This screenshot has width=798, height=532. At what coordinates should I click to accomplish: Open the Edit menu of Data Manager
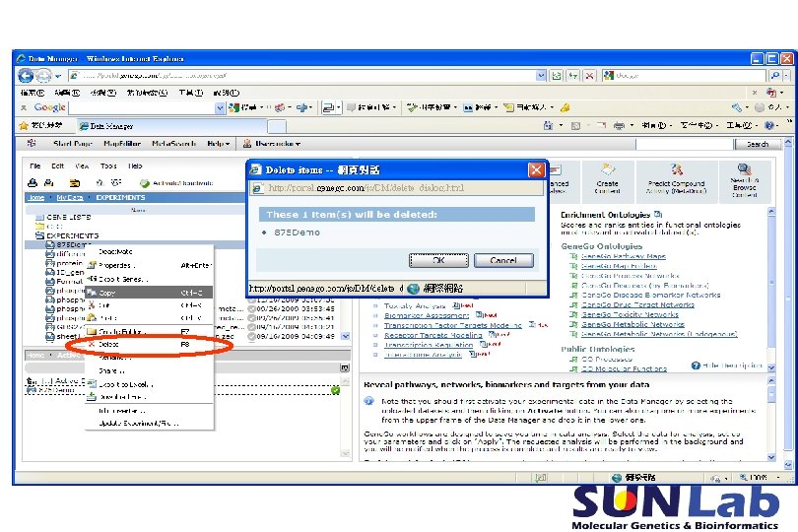click(57, 166)
